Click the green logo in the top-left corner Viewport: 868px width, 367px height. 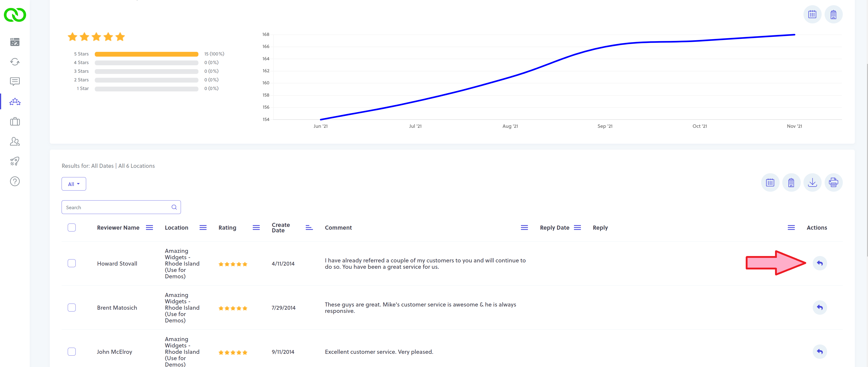click(15, 15)
